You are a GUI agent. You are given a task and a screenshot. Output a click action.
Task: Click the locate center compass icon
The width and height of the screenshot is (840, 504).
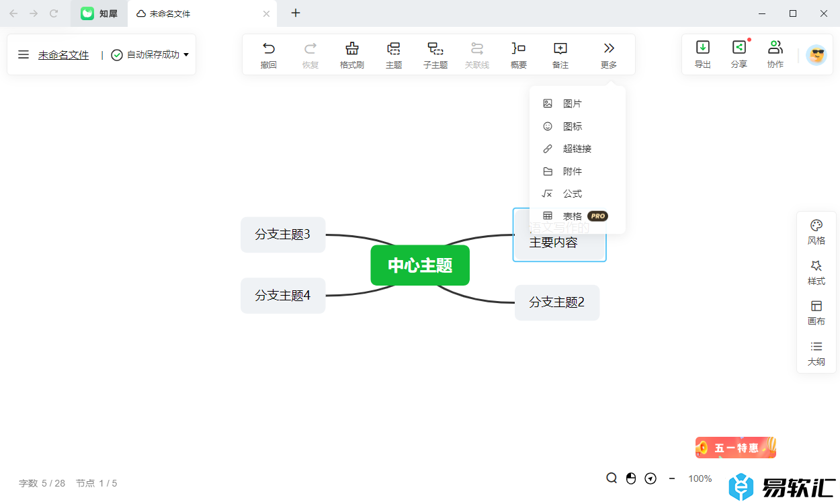point(650,478)
